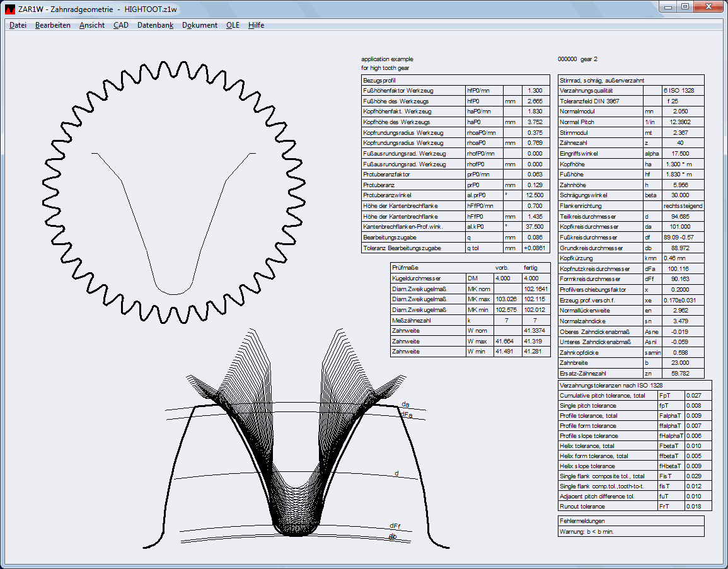Open the Hilfe menu
Image resolution: width=728 pixels, height=569 pixels.
(256, 25)
